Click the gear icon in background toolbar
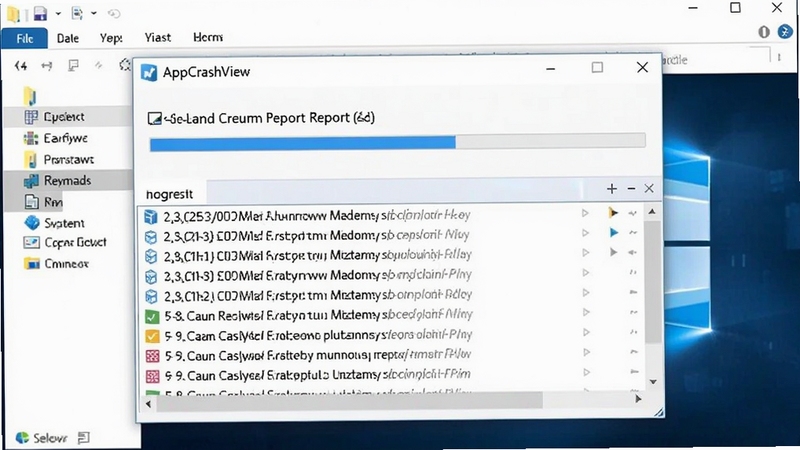The height and width of the screenshot is (450, 800). click(x=125, y=65)
